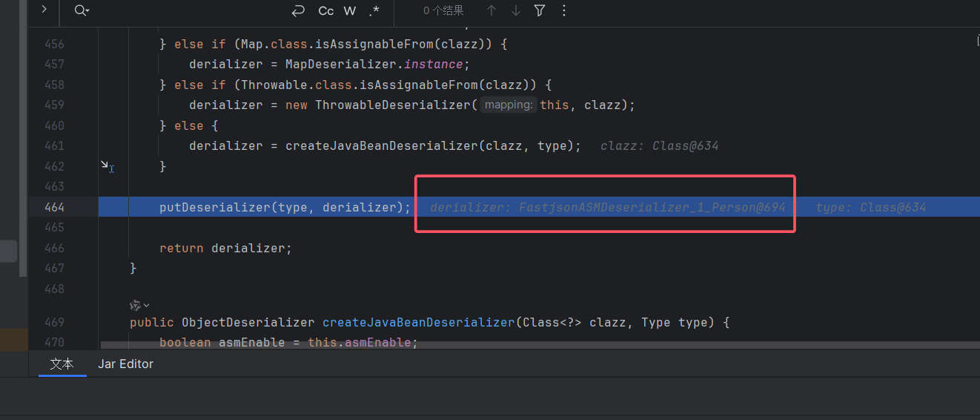The width and height of the screenshot is (980, 420).
Task: Click the search text input field
Action: 185,10
